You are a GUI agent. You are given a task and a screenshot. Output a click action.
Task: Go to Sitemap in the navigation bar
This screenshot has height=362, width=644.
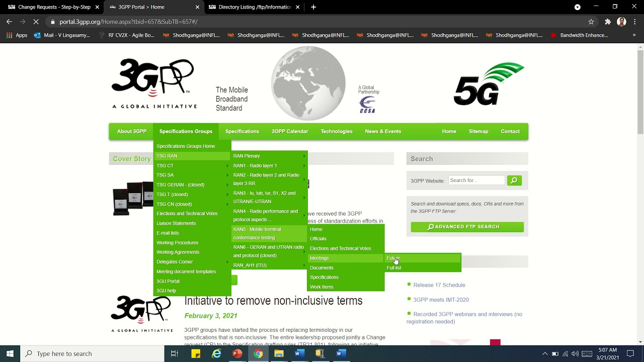[x=478, y=131]
